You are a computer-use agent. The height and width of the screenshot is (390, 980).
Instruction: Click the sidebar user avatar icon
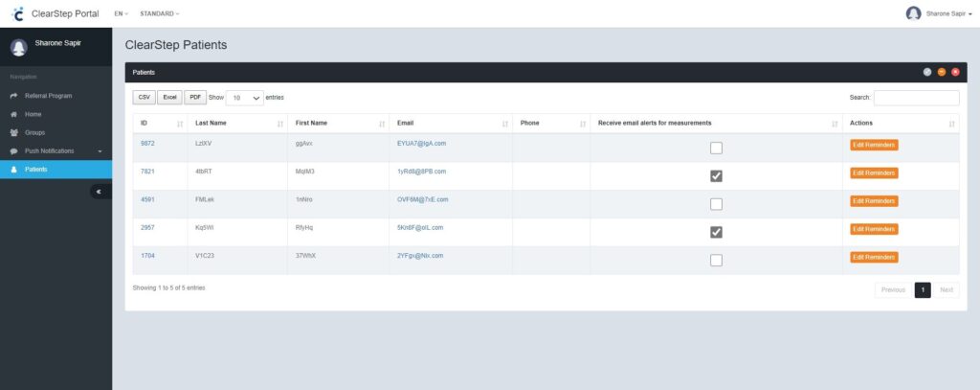click(19, 48)
